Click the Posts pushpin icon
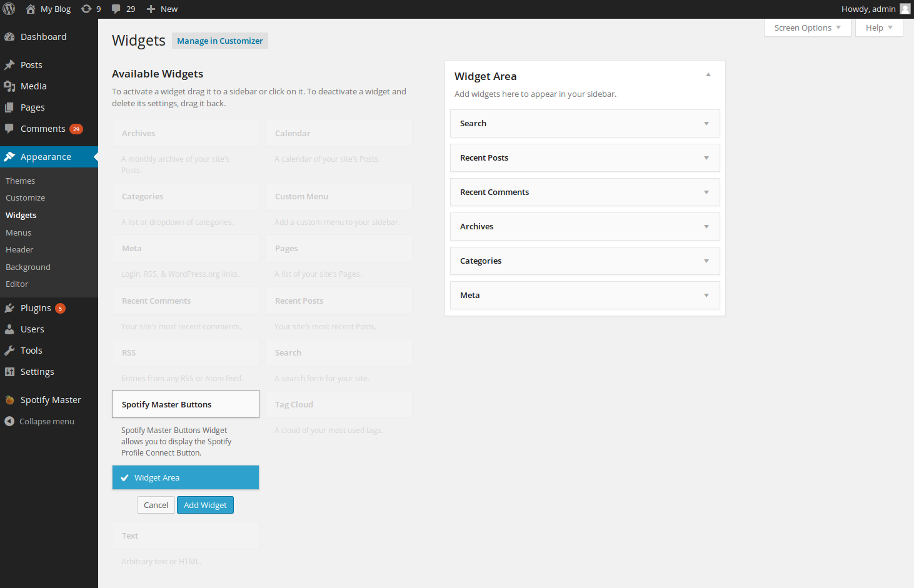 [9, 65]
